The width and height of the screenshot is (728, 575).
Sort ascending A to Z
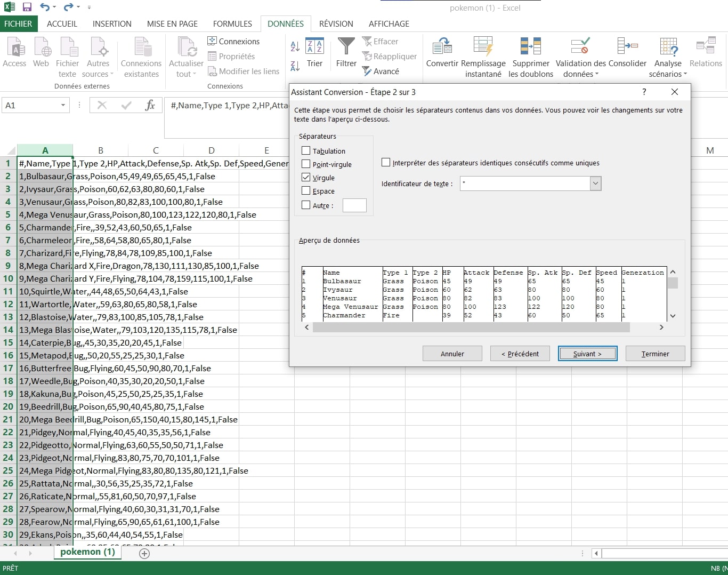pos(295,46)
